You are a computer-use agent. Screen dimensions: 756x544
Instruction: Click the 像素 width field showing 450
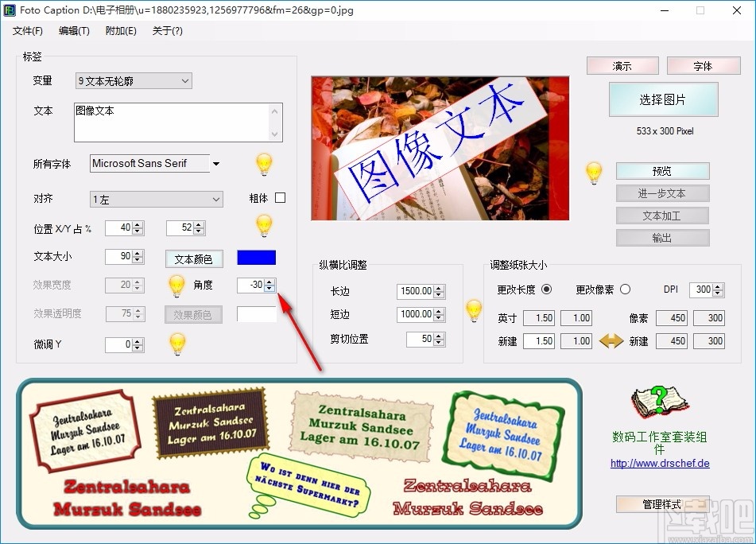click(x=672, y=318)
